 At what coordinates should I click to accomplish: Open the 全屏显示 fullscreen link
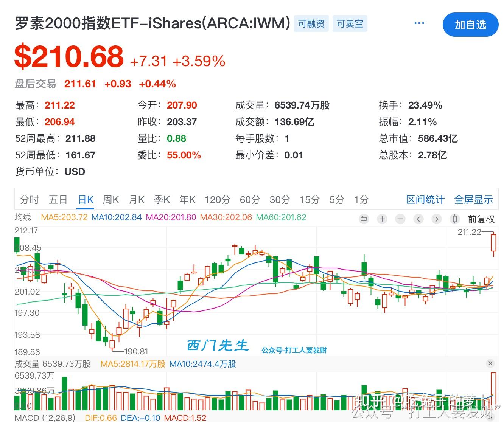[x=473, y=199]
